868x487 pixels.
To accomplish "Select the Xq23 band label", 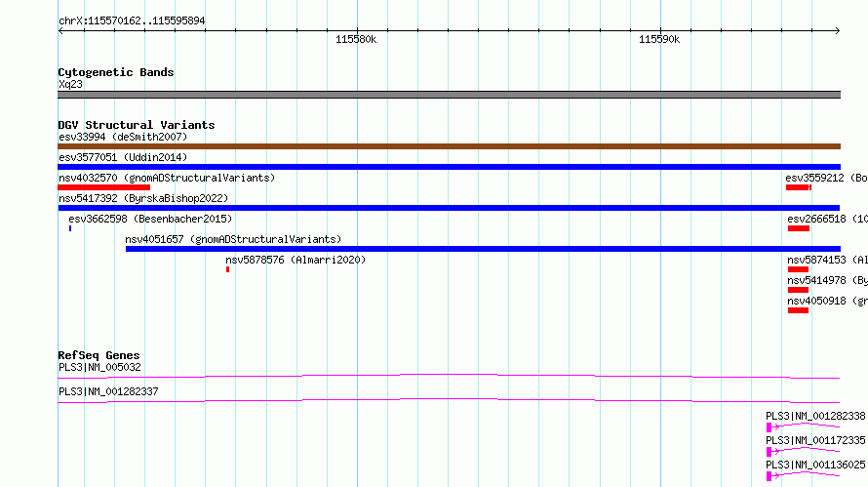I will [70, 84].
